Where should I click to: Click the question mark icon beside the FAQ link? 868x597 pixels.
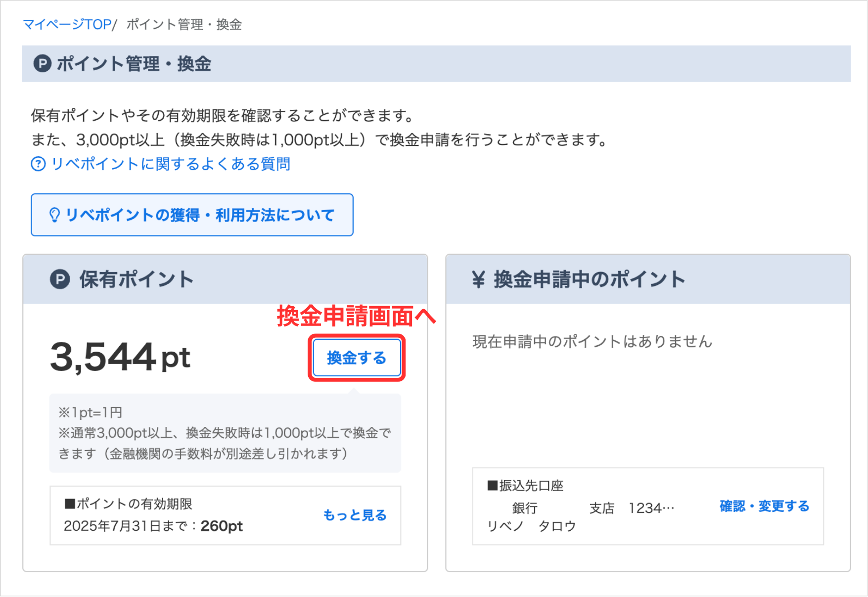[38, 164]
